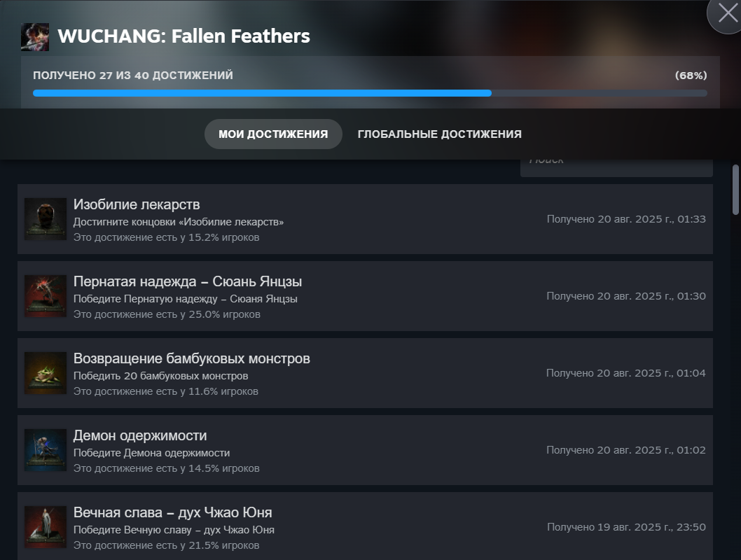Open the WUCHANG: Fallen Feathers title link
Viewport: 741px width, 560px height.
click(x=183, y=36)
